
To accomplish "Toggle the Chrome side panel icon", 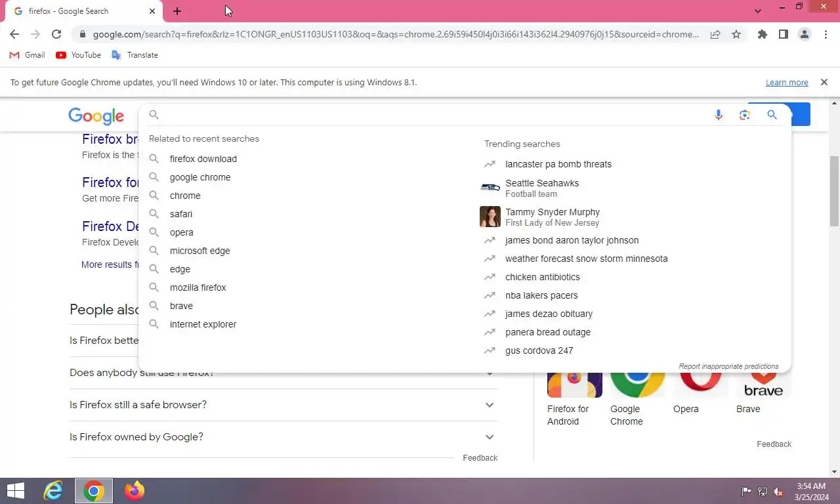I will tap(783, 34).
